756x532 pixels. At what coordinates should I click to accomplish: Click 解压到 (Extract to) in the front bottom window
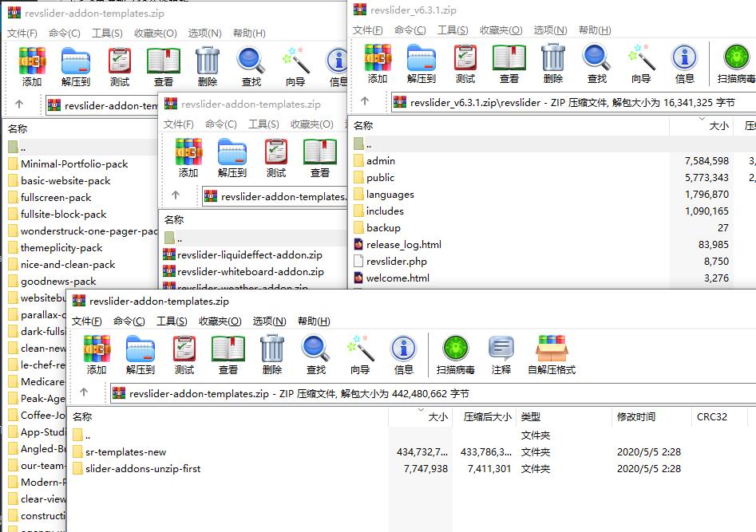141,355
